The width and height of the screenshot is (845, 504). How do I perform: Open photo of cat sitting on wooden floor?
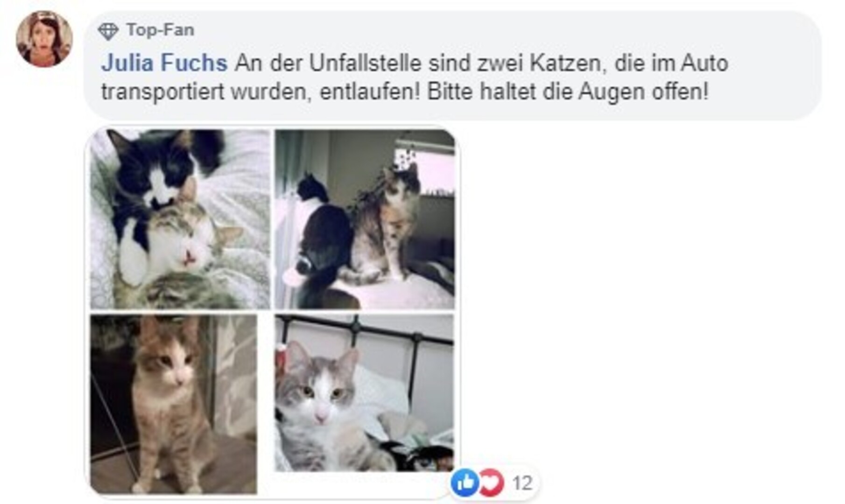coord(173,404)
